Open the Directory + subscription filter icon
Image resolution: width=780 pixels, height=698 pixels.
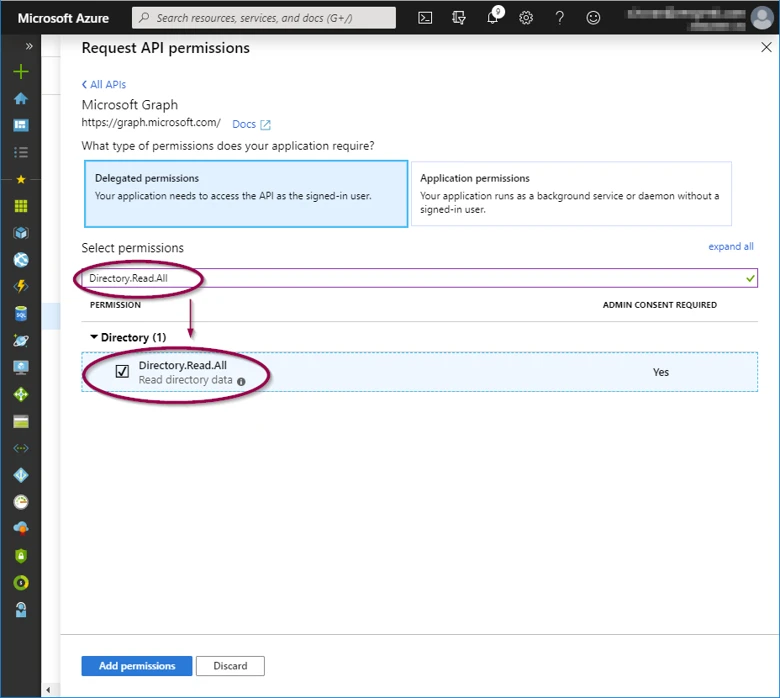point(459,18)
